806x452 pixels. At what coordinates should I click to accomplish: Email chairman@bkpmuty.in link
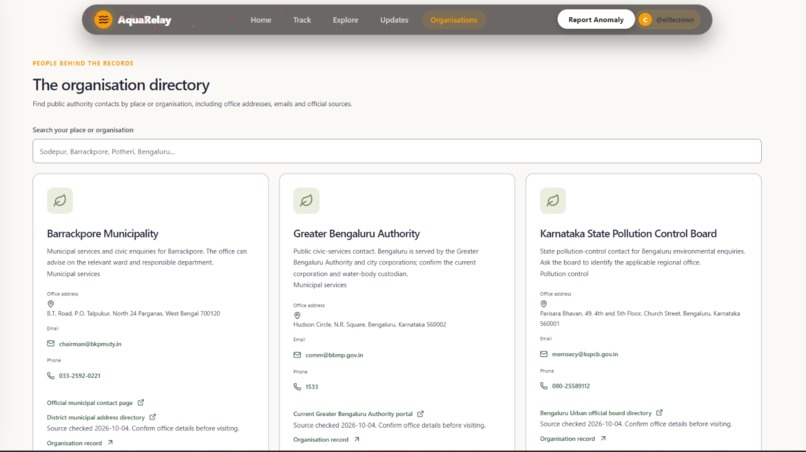90,344
